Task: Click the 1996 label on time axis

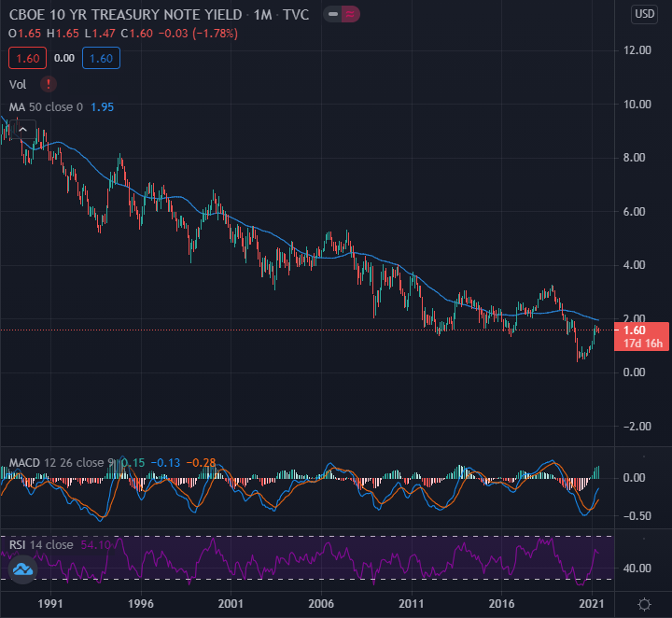Action: pos(141,604)
